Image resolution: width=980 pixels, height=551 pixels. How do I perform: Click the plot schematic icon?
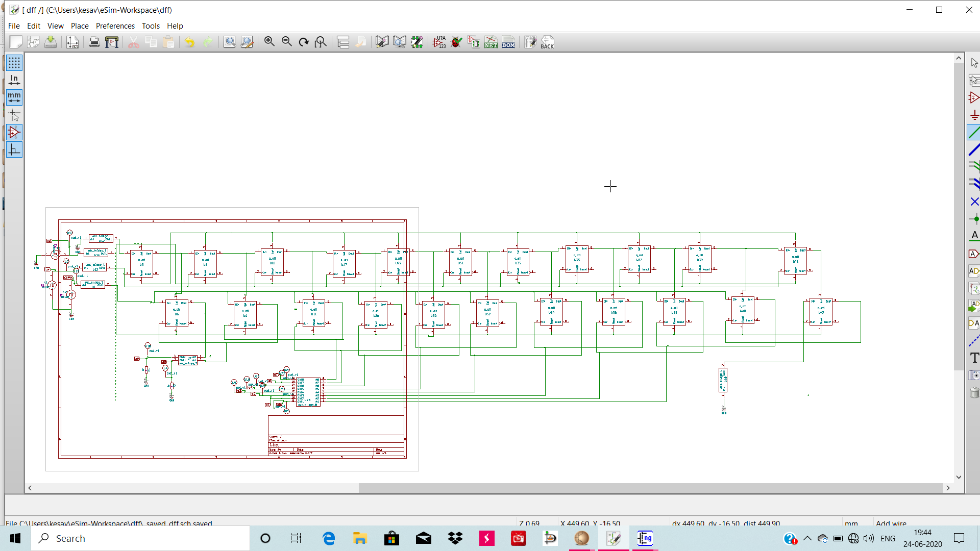(112, 42)
